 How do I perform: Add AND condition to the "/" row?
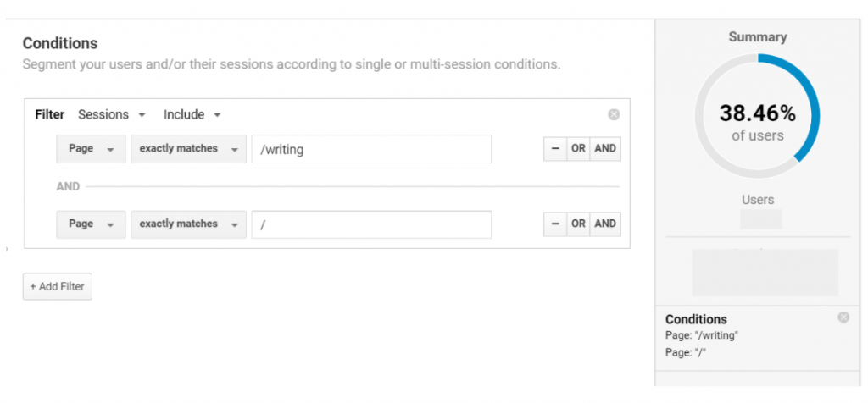click(x=605, y=224)
